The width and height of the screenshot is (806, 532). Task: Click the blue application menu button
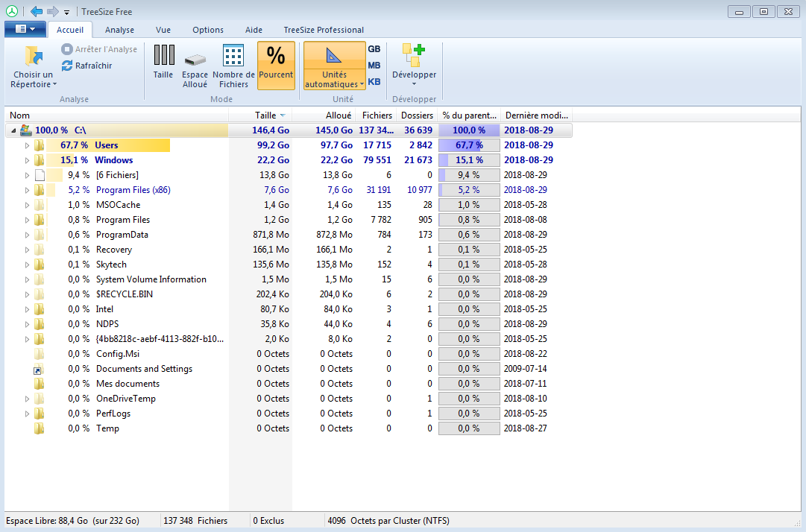pos(25,29)
